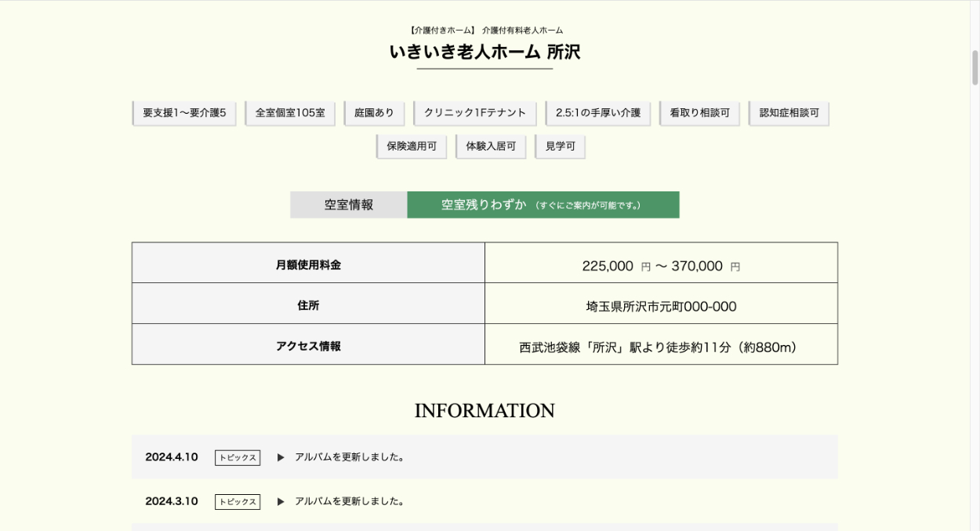The width and height of the screenshot is (980, 531).
Task: Select the 全室個室105室 tag
Action: pyautogui.click(x=290, y=113)
